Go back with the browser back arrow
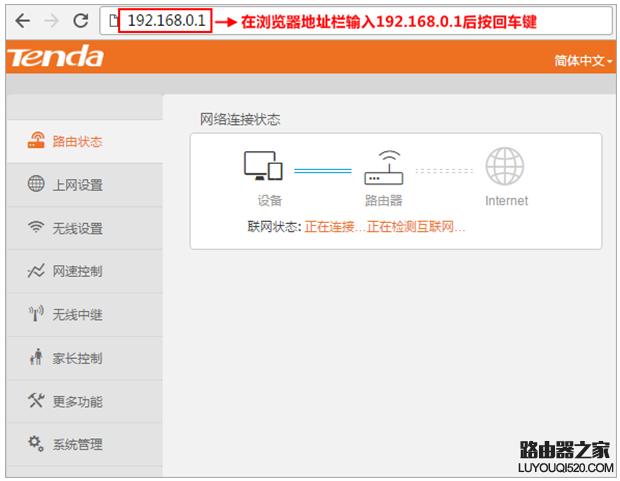This screenshot has width=620, height=481. pos(23,20)
